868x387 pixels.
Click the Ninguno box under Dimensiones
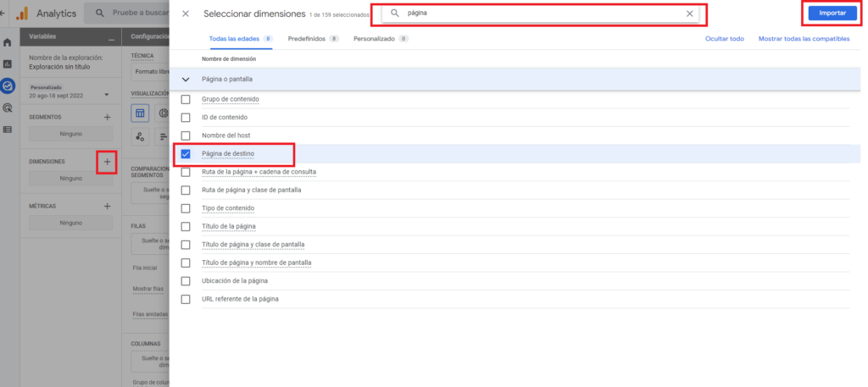[x=71, y=179]
